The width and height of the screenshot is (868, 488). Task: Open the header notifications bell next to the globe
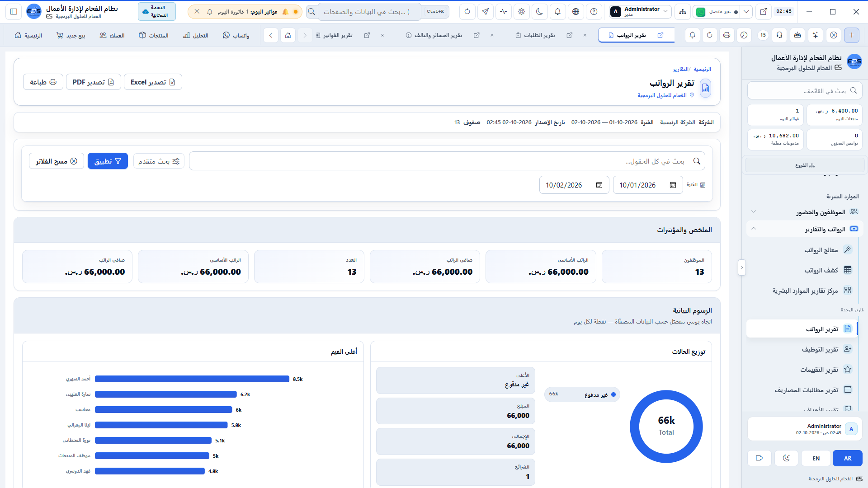point(557,12)
